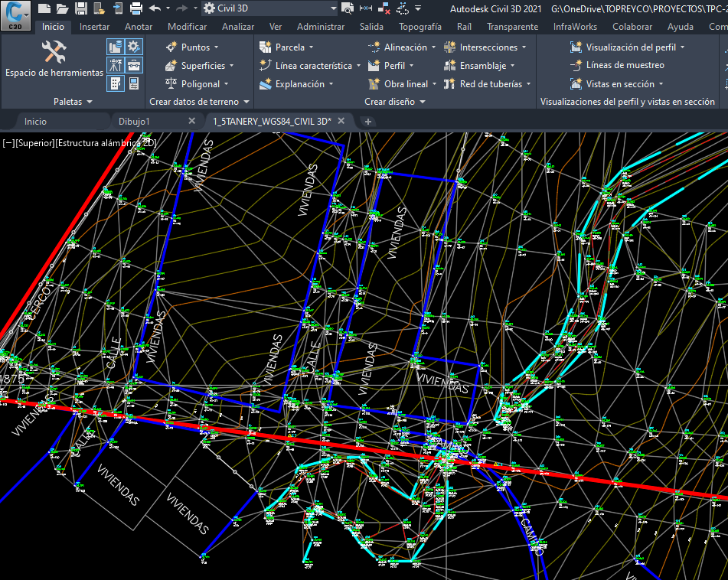Toggle the Settings (gear) palette button
Screen dimensions: 728x580
click(x=134, y=47)
